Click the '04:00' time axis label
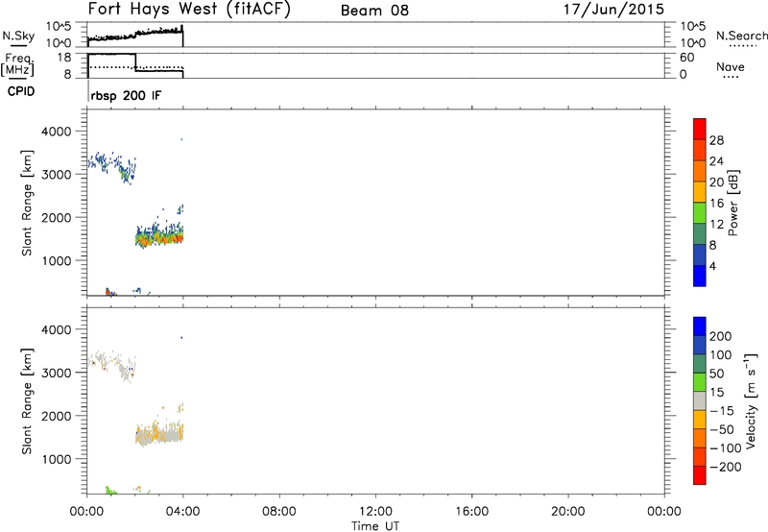Image resolution: width=768 pixels, height=532 pixels. point(182,511)
